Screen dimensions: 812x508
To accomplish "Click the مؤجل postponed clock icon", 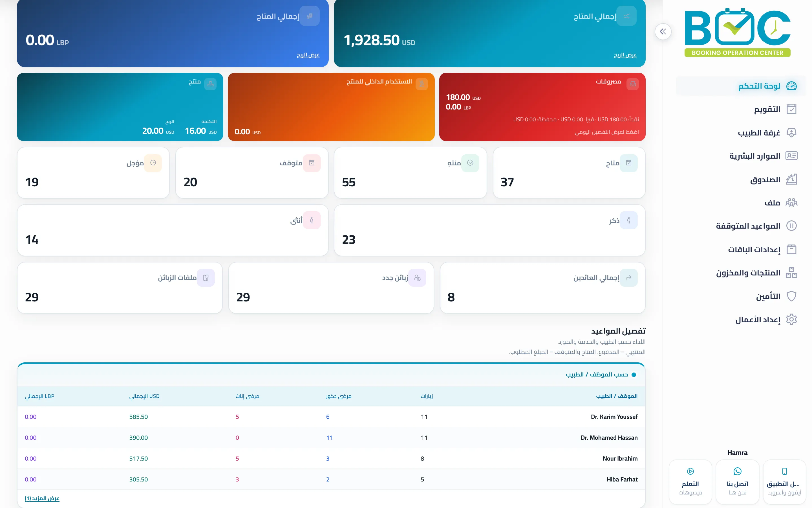I will pos(153,163).
